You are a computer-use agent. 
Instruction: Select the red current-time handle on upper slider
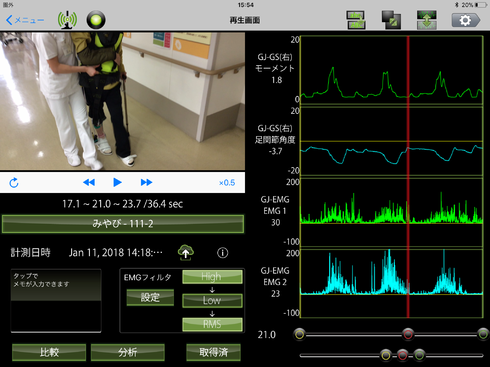click(x=408, y=334)
